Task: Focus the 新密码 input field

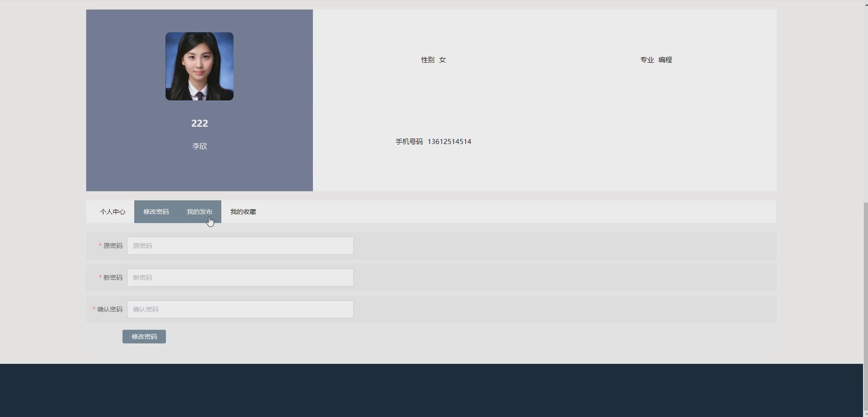Action: click(x=240, y=277)
